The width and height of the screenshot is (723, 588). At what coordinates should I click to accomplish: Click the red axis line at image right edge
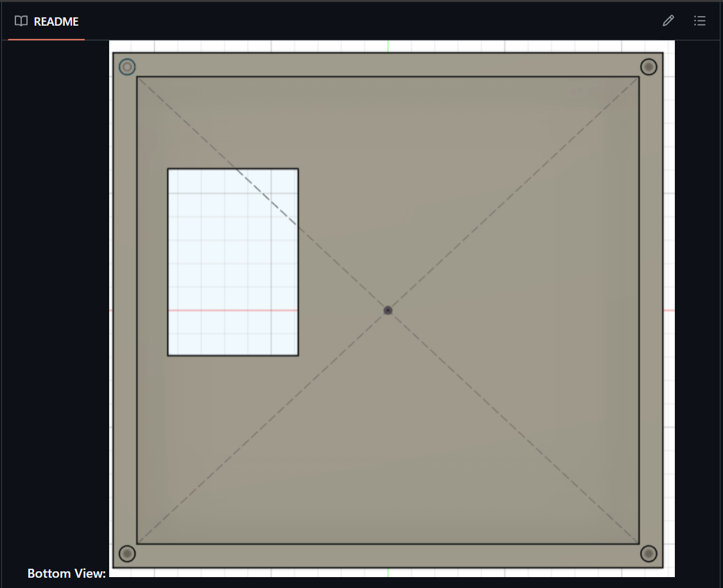pos(669,311)
